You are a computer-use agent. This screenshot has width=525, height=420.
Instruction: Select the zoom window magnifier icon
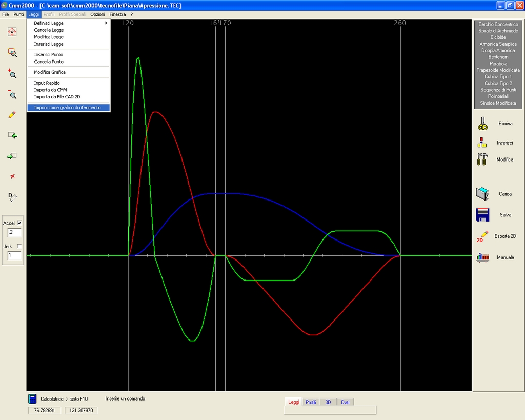pos(12,53)
